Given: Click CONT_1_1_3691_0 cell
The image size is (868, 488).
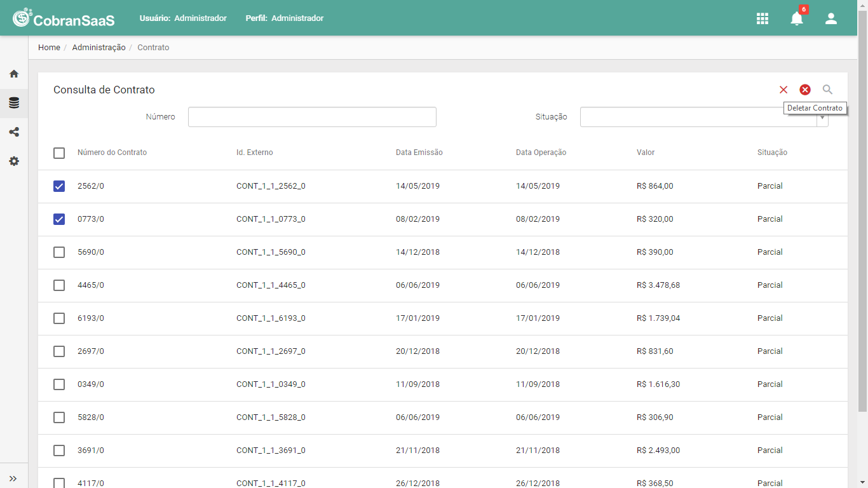Looking at the screenshot, I should 271,451.
